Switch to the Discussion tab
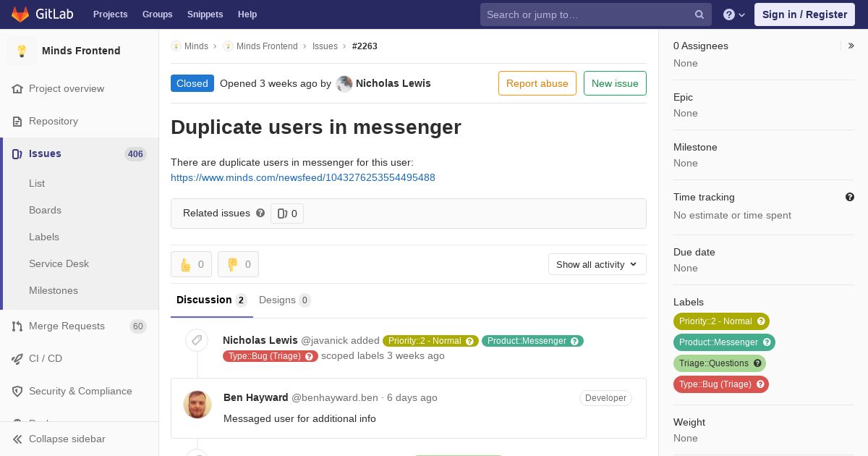868x456 pixels. point(212,300)
